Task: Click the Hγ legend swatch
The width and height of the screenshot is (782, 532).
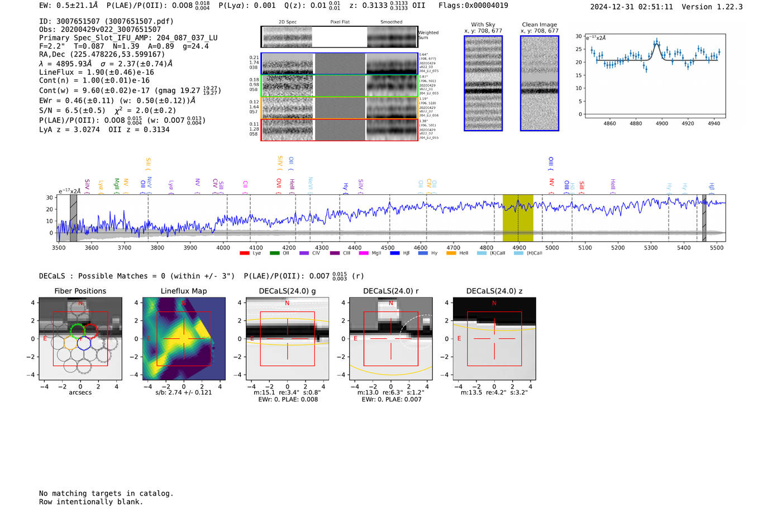Action: (x=423, y=253)
